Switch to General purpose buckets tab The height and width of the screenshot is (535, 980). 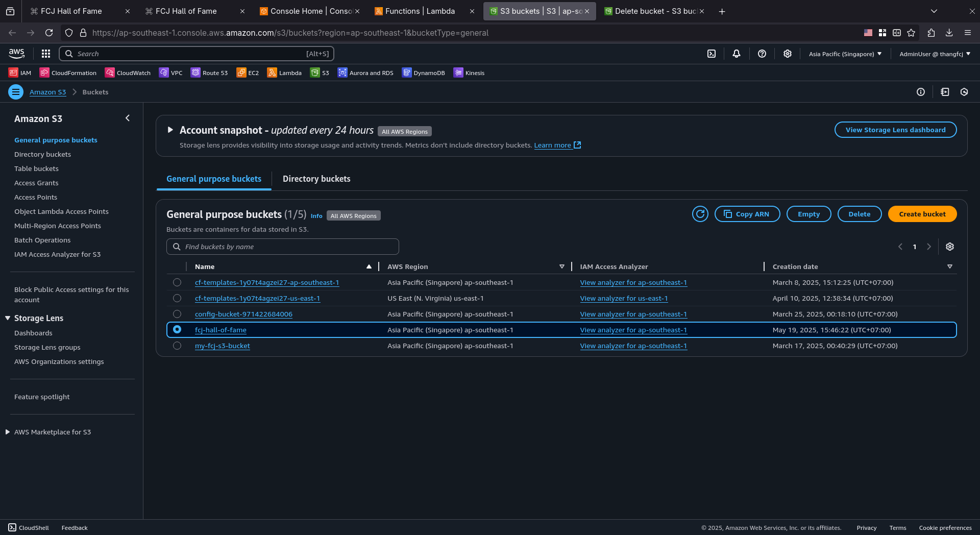coord(214,179)
